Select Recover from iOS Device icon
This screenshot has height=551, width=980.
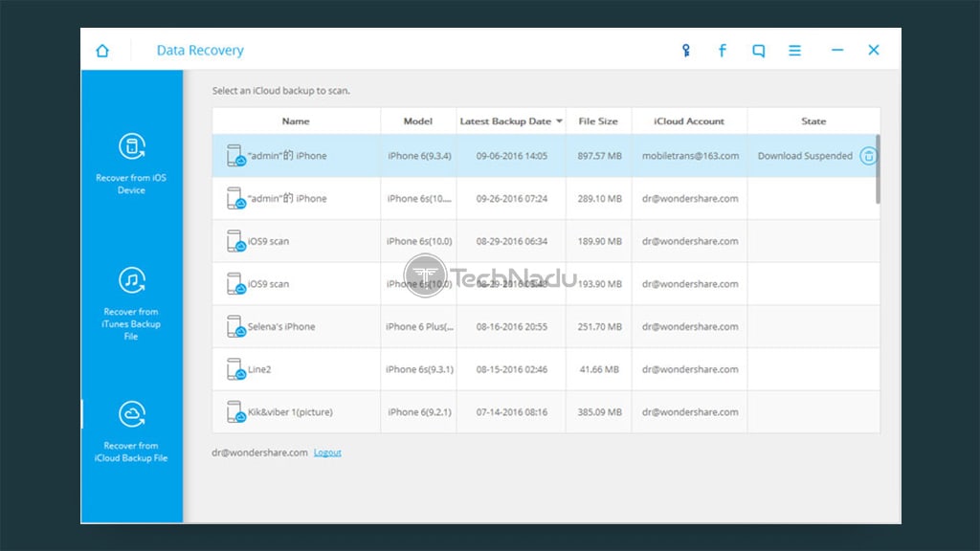132,146
